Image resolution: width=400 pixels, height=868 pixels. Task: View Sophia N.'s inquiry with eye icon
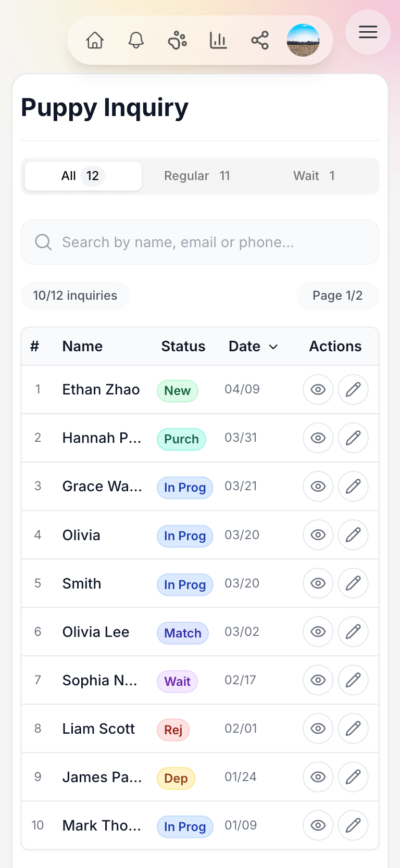tap(318, 680)
